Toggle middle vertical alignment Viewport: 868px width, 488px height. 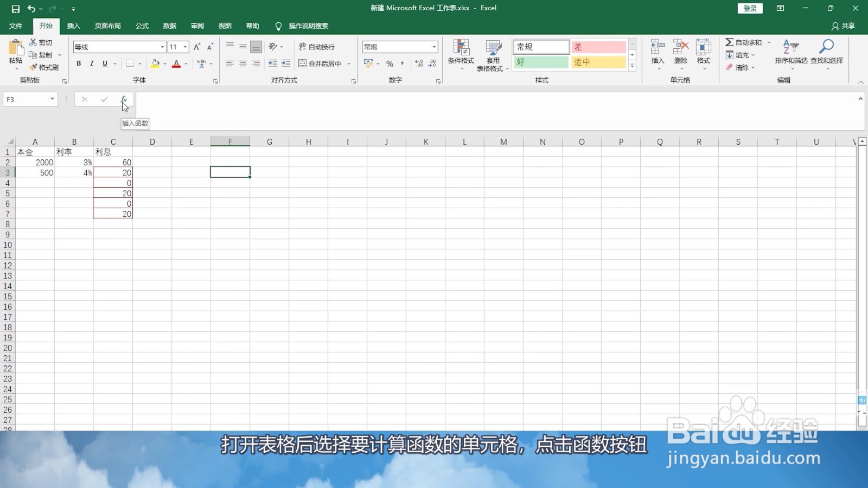tap(243, 47)
